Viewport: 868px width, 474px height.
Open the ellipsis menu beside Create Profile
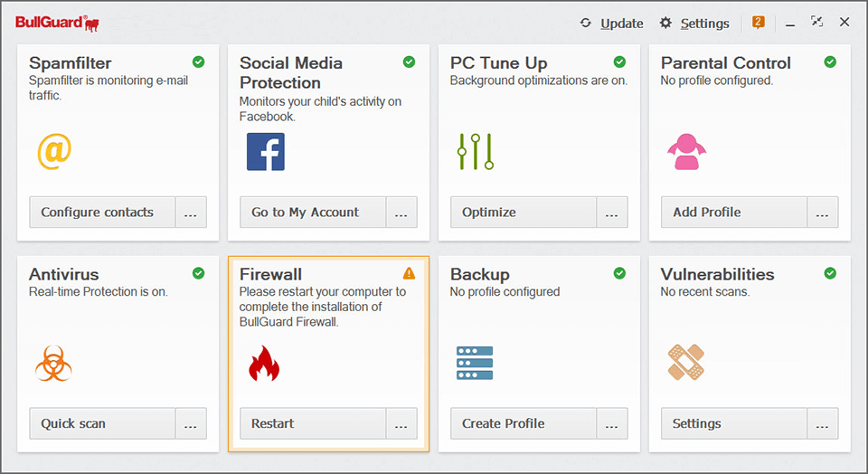612,423
